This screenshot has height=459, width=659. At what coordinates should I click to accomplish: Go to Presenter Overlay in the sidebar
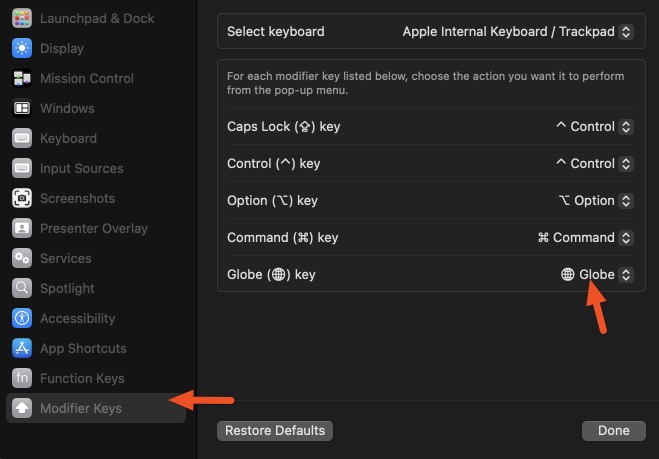(93, 228)
